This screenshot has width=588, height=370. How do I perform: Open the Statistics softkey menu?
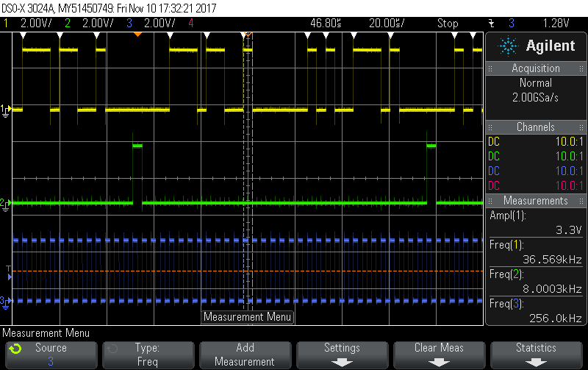tap(536, 355)
